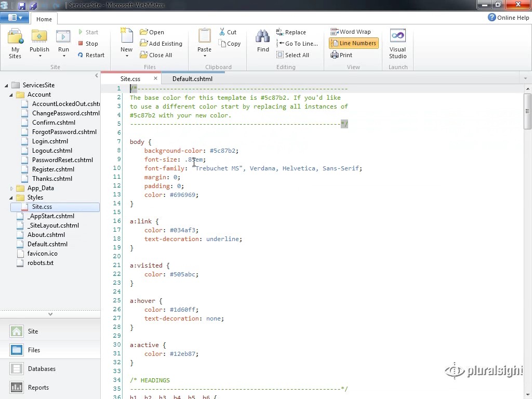Select robots.txt file
The width and height of the screenshot is (532, 399).
41,262
